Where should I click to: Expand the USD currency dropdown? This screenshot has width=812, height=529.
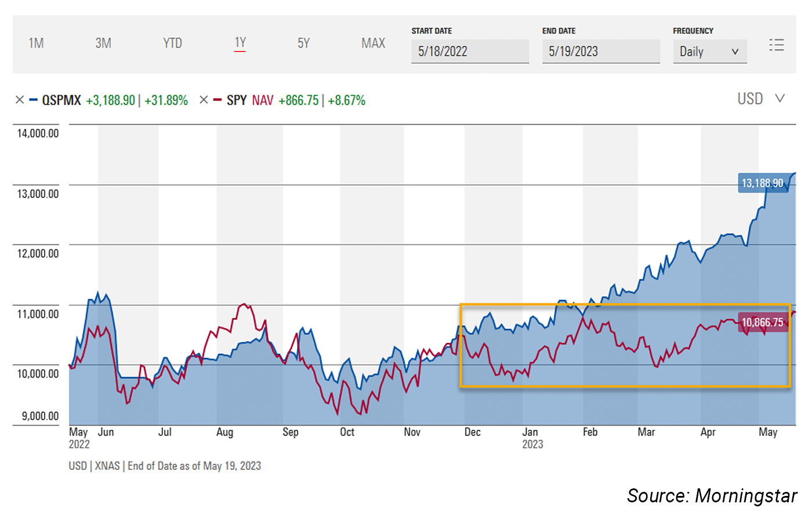(x=760, y=99)
